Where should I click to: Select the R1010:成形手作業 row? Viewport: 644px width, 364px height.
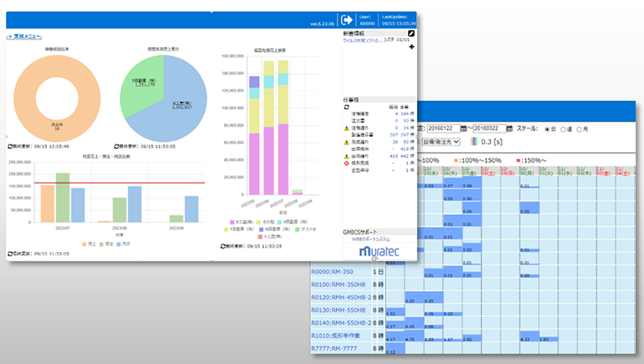[339, 335]
